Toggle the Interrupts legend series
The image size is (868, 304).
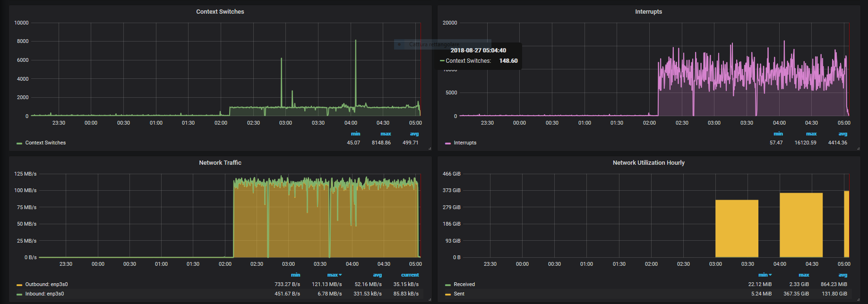465,143
